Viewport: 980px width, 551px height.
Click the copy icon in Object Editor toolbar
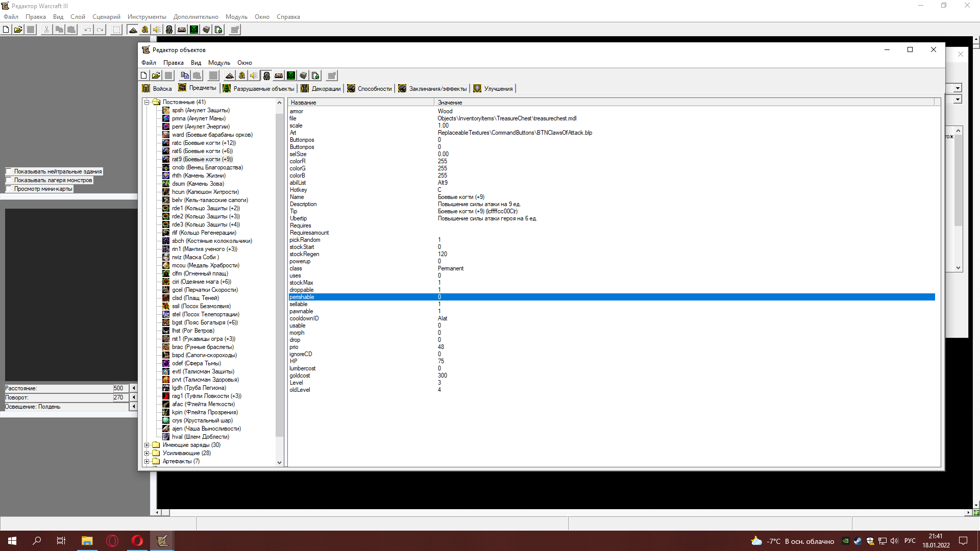tap(185, 76)
